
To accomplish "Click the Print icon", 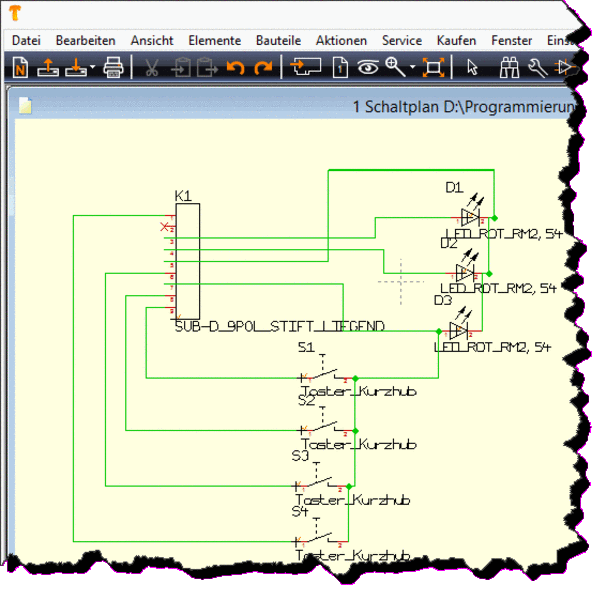I will [x=113, y=68].
